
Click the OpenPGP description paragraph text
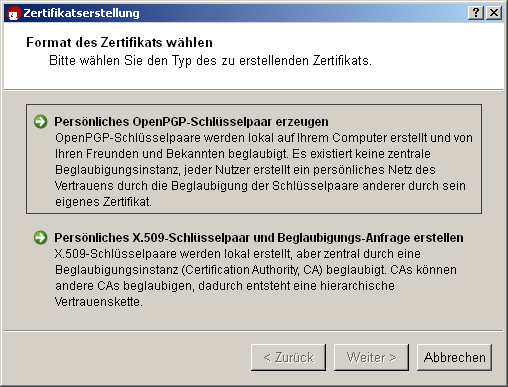pos(264,170)
